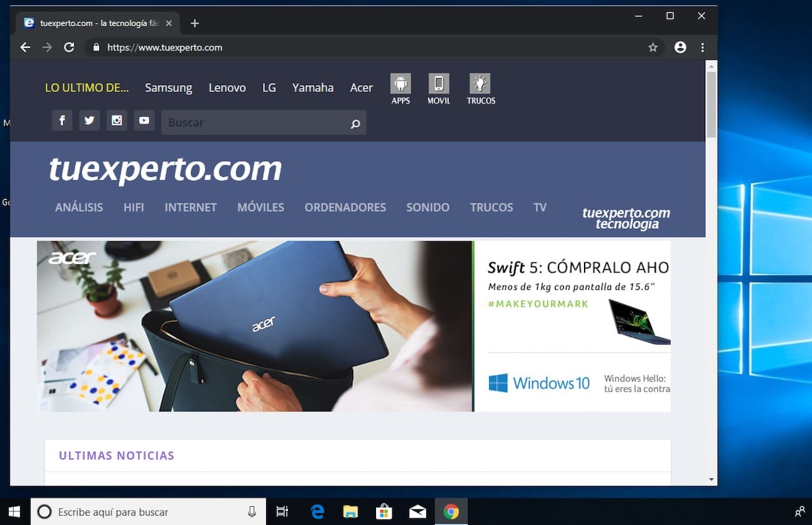
Task: Open a new browser tab
Action: coord(195,23)
